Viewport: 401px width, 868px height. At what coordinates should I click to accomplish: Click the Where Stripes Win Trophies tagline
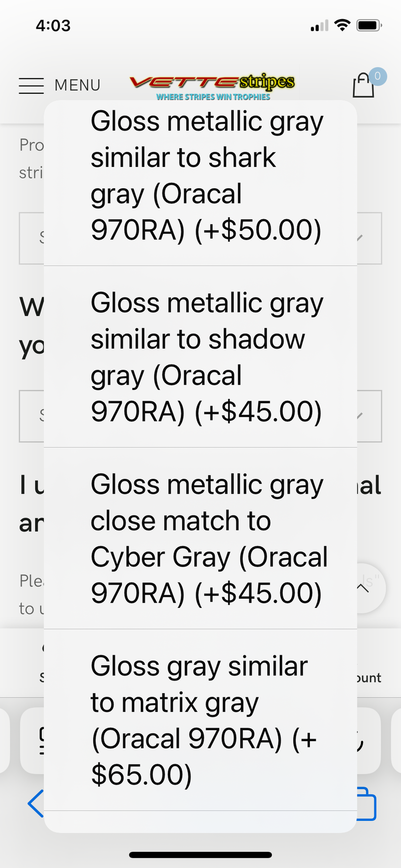213,97
